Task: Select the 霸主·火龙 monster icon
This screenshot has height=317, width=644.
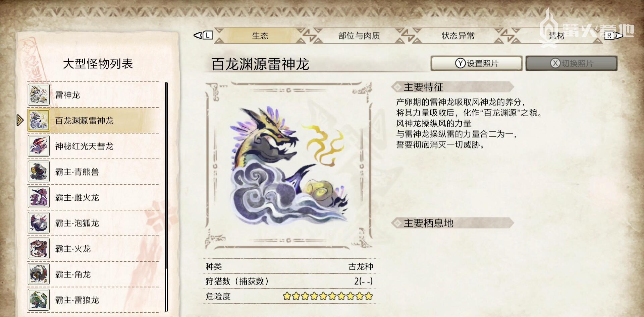Action: (39, 249)
